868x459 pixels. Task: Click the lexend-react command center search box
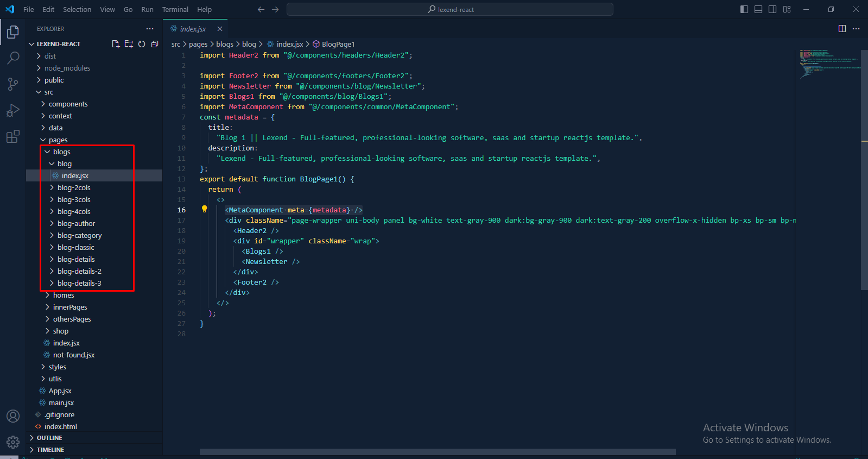pyautogui.click(x=449, y=9)
